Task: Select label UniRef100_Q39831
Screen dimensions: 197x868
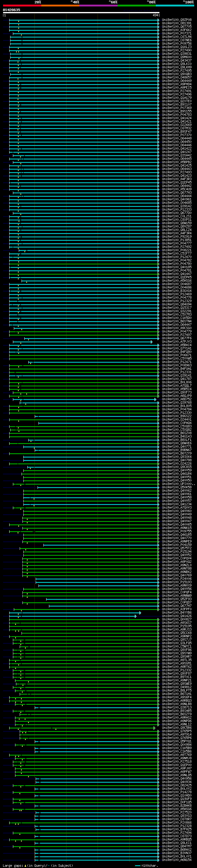Action: coord(177,54)
